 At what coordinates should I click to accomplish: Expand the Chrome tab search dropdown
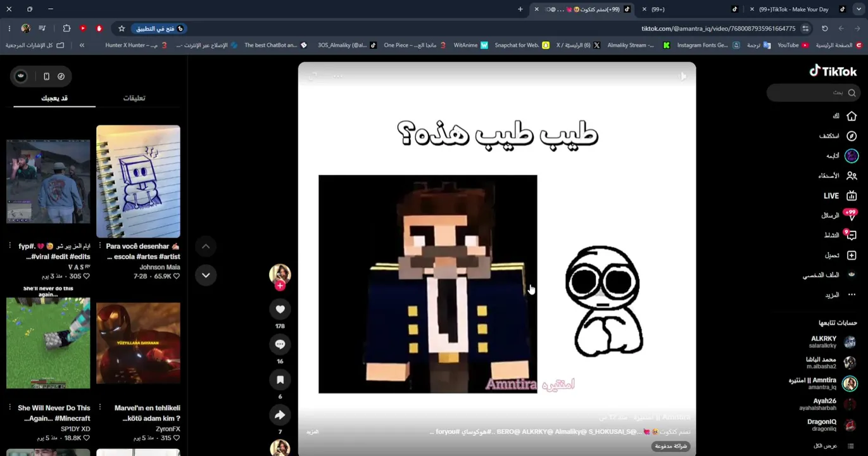[x=859, y=9]
